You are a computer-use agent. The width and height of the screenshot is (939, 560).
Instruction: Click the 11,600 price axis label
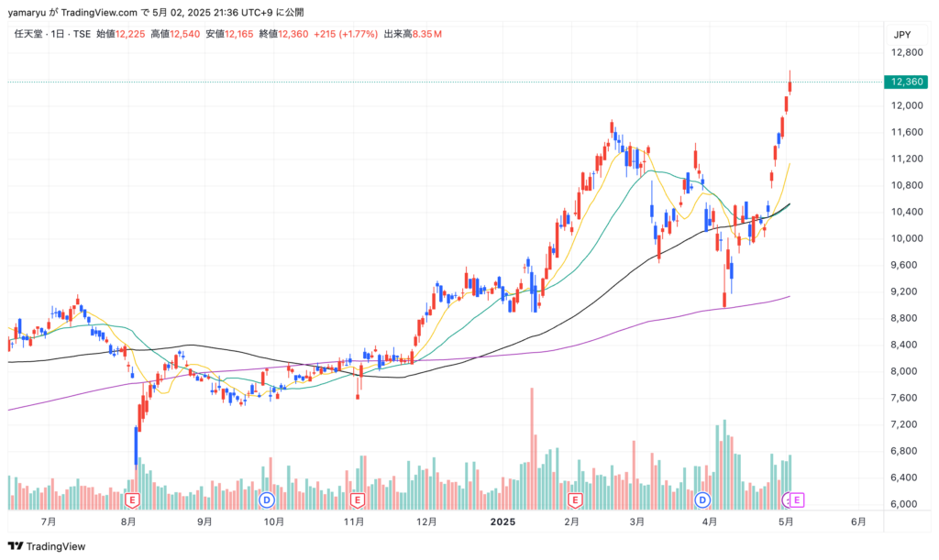tap(907, 132)
